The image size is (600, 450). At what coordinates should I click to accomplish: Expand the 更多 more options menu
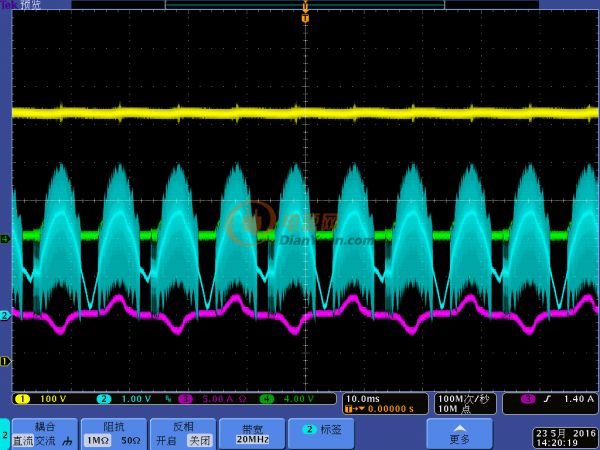point(459,434)
